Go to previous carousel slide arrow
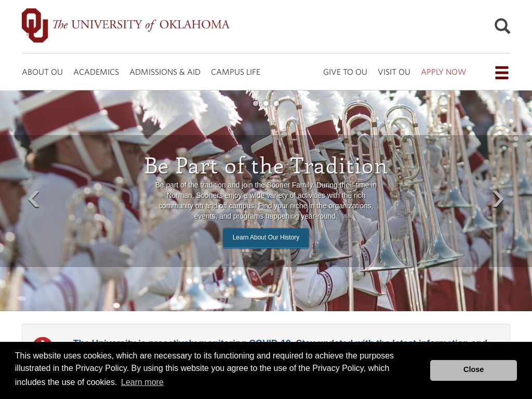The height and width of the screenshot is (399, 532). pos(34,199)
